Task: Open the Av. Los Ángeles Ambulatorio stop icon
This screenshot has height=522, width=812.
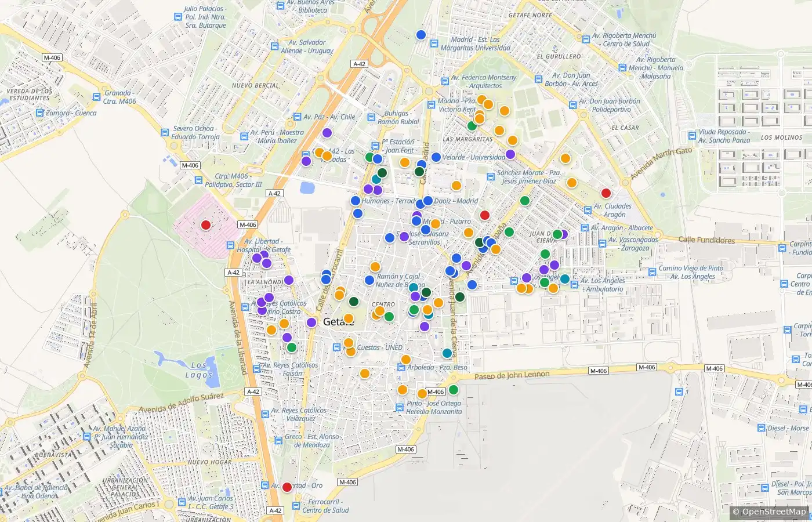Action: click(574, 285)
